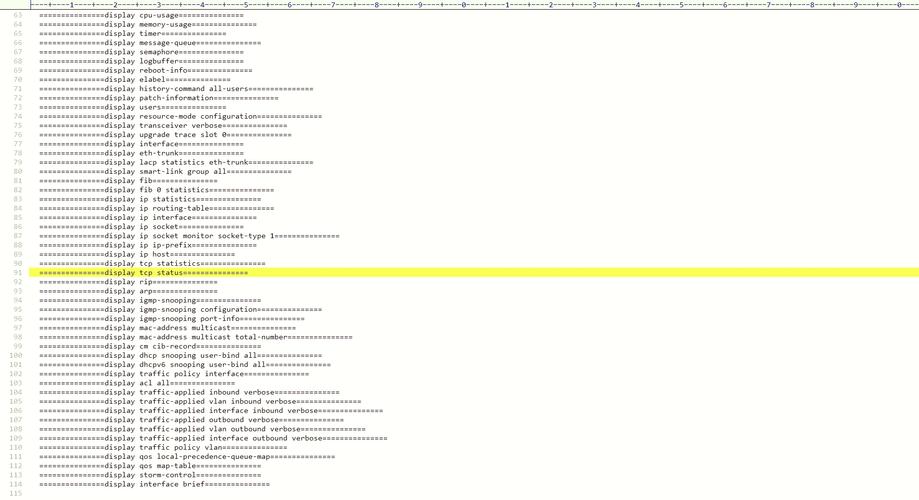
Task: Click 'display traffic policy vlan' line
Action: (163, 447)
